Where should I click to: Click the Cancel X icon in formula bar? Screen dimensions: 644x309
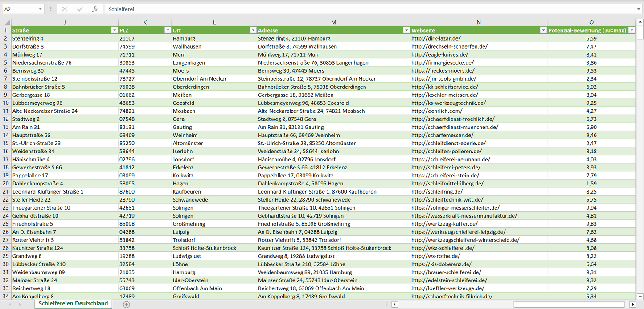tap(65, 9)
